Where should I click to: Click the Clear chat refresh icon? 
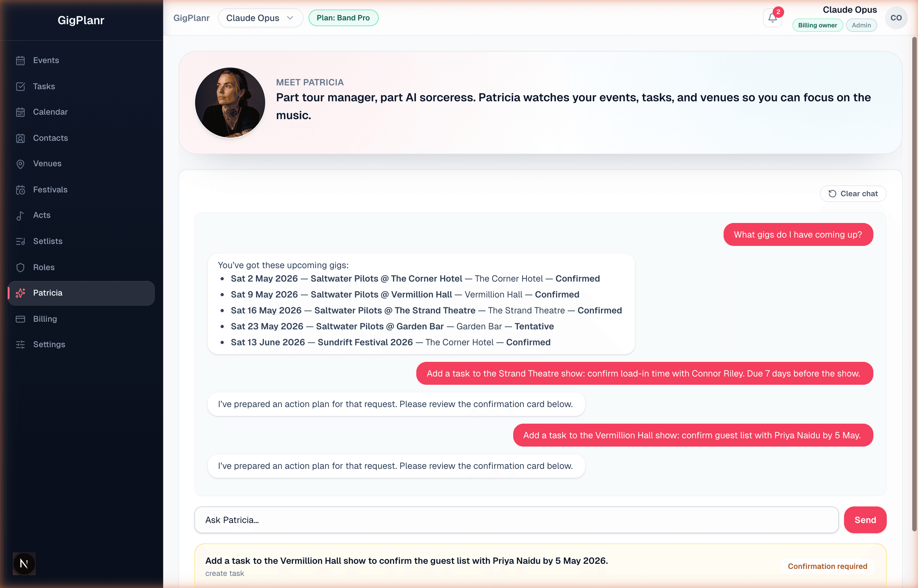832,194
